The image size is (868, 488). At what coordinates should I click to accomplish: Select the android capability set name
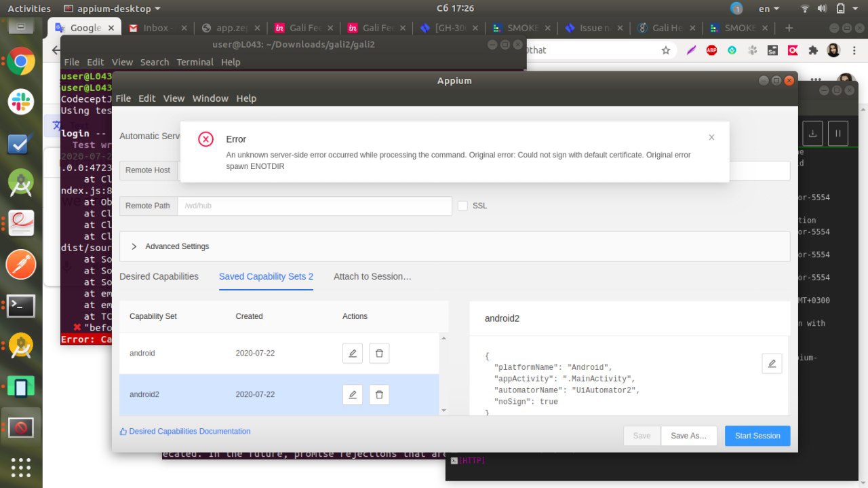[142, 354]
